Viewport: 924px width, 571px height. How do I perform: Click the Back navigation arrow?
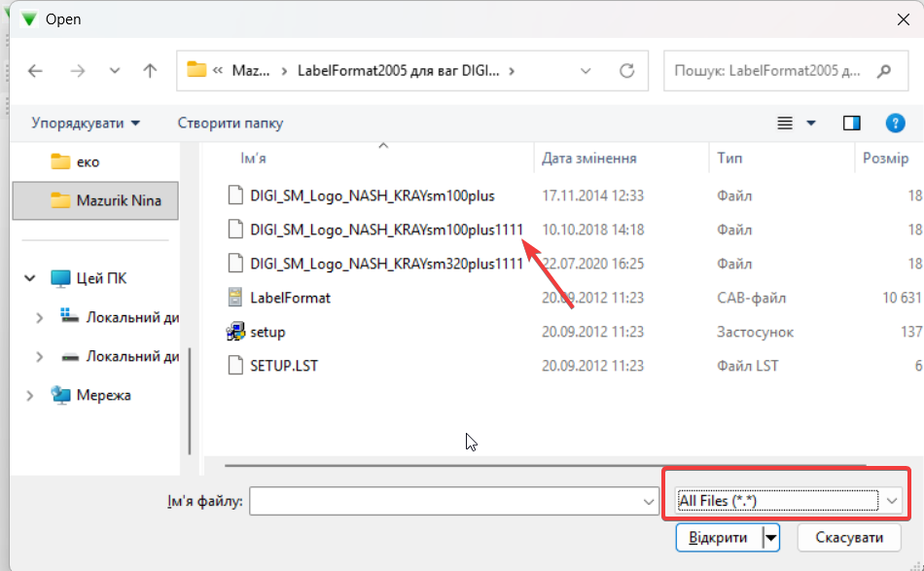(x=36, y=71)
